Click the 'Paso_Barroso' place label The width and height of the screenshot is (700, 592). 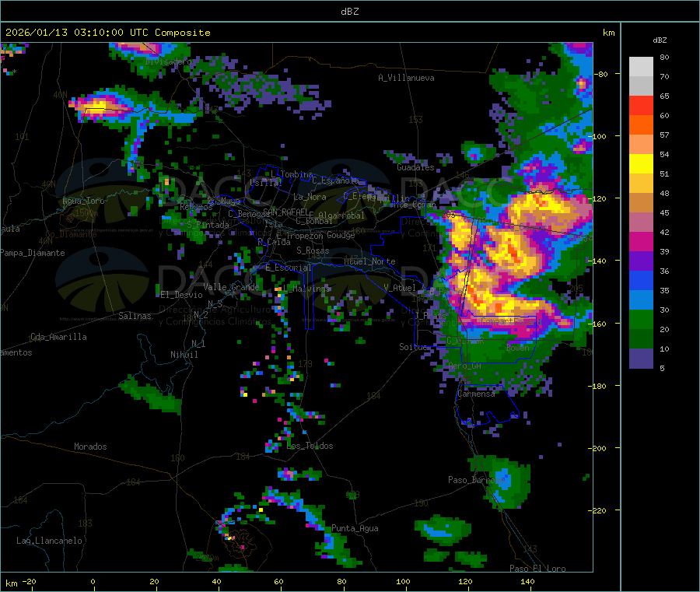[476, 480]
